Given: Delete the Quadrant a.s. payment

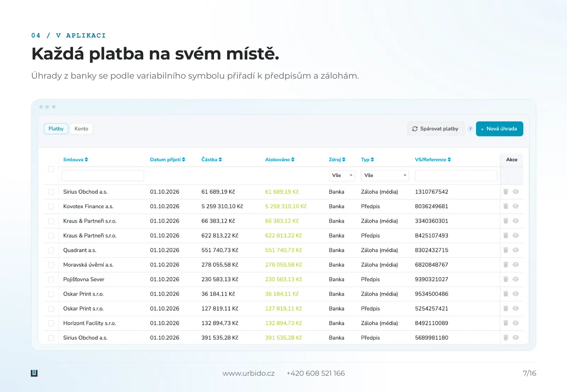Looking at the screenshot, I should pyautogui.click(x=506, y=250).
